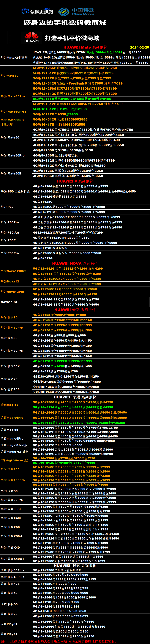Select the 华为 畅享60Pro model cell

[x=16, y=351]
